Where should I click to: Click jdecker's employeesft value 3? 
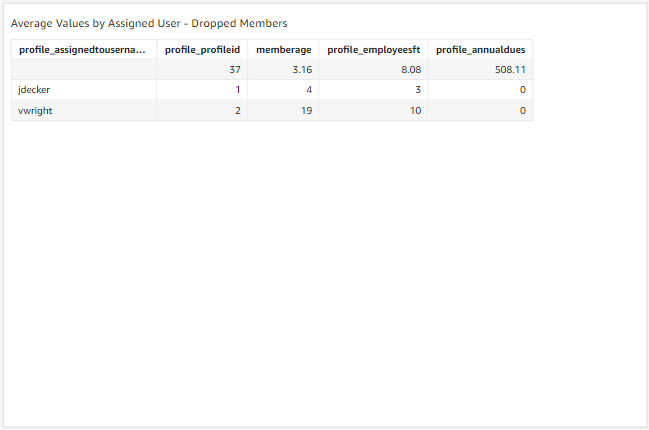[x=373, y=90]
